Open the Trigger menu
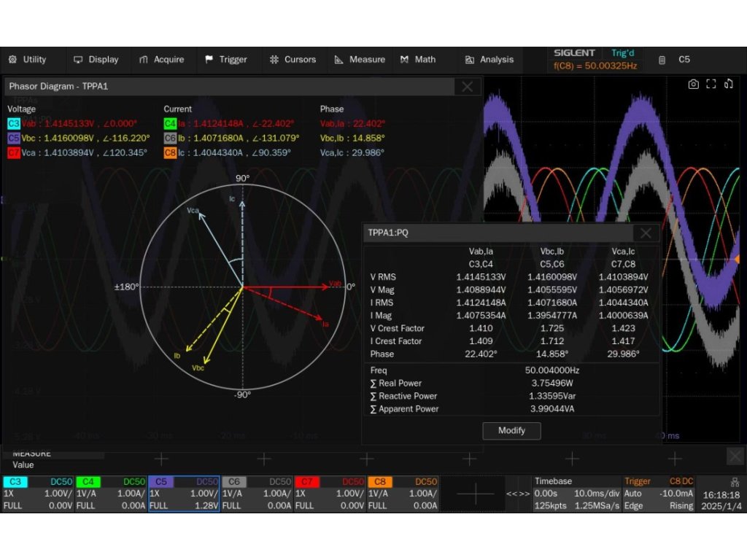 pos(226,60)
